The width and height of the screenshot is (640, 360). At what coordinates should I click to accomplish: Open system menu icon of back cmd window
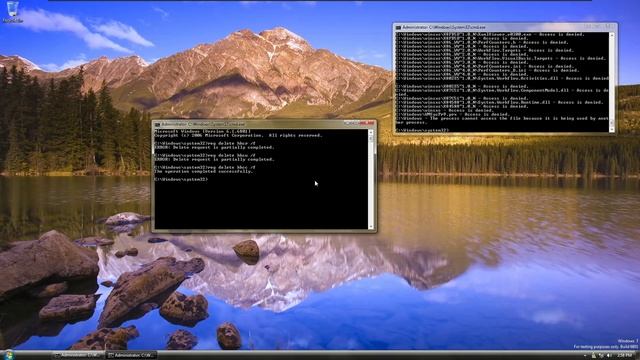[x=398, y=27]
